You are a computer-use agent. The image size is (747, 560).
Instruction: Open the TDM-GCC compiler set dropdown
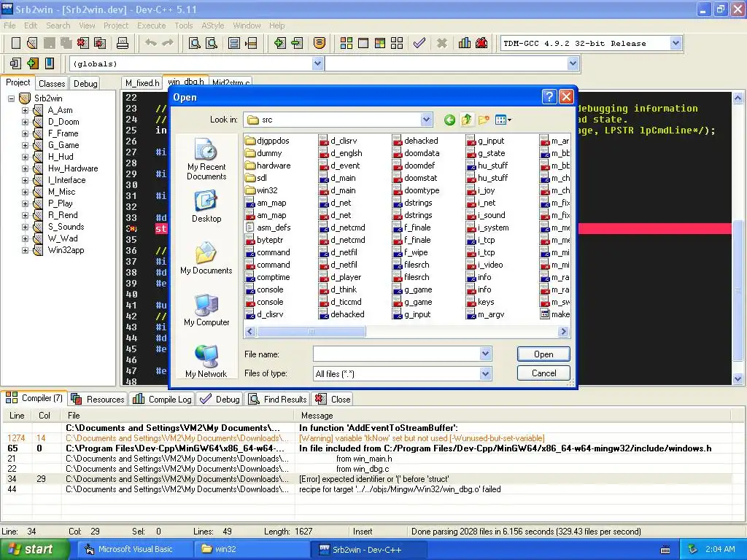[676, 43]
